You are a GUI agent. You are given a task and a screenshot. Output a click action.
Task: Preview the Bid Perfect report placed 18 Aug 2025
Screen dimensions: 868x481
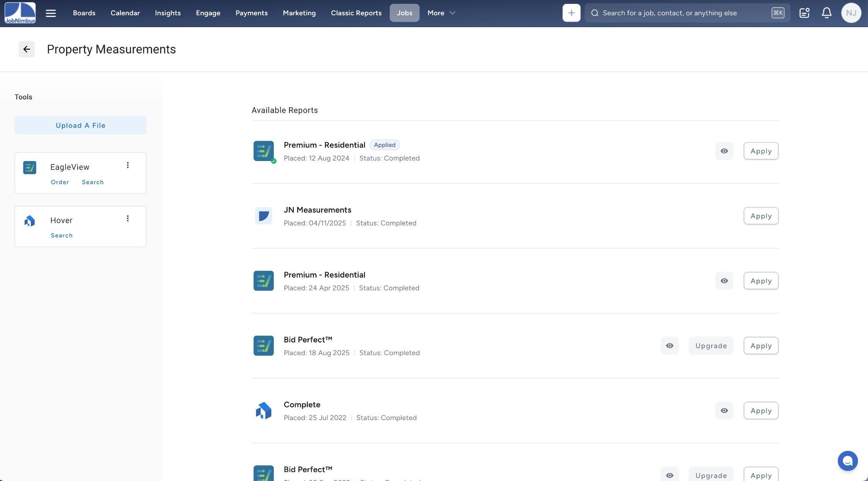[x=669, y=346]
